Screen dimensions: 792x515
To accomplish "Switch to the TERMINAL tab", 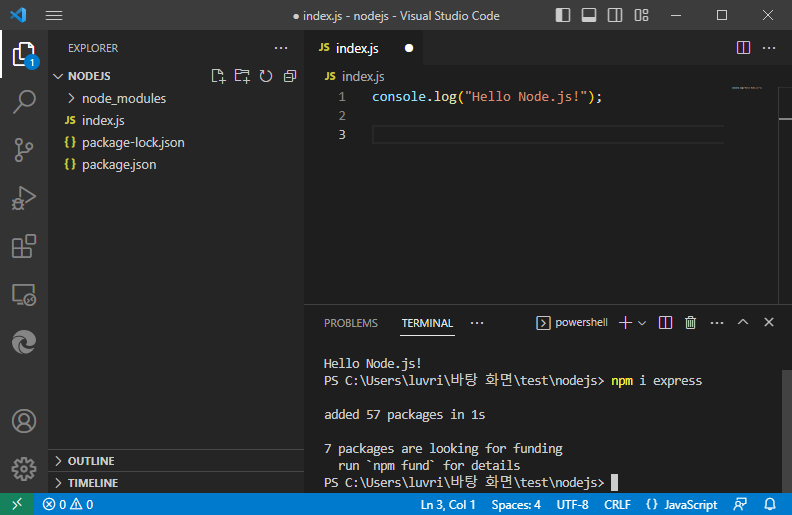I will tap(427, 323).
